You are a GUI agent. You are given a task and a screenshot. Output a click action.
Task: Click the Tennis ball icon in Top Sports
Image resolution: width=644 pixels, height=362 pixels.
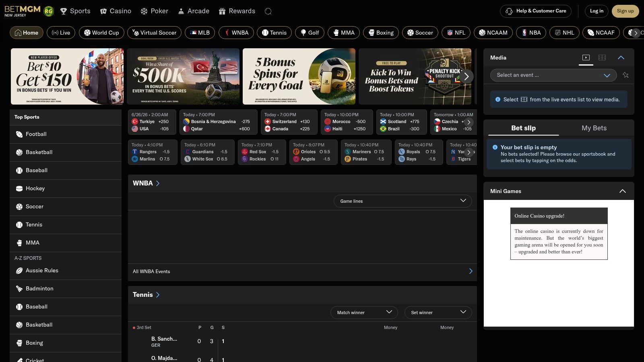tap(19, 225)
